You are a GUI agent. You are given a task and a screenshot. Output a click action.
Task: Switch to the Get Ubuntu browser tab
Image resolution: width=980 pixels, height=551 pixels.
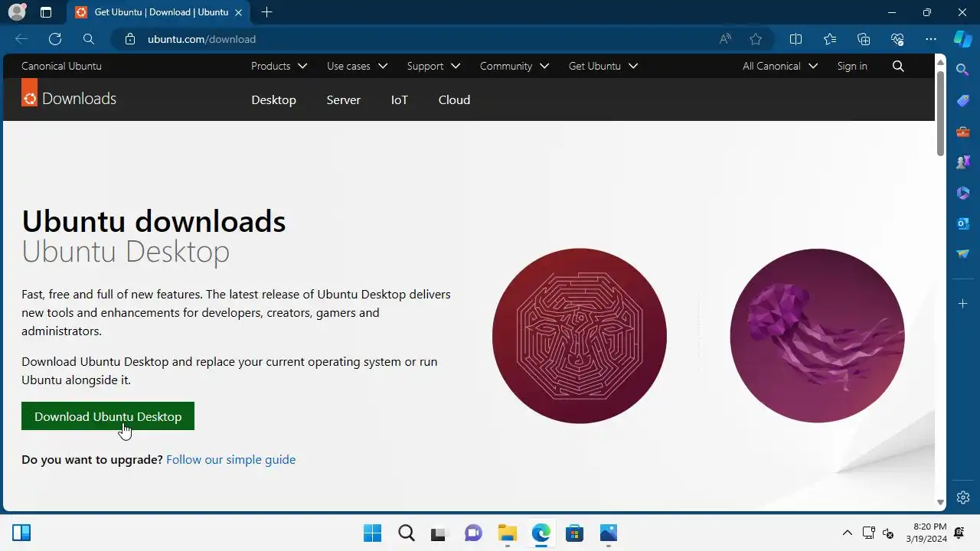pyautogui.click(x=160, y=12)
